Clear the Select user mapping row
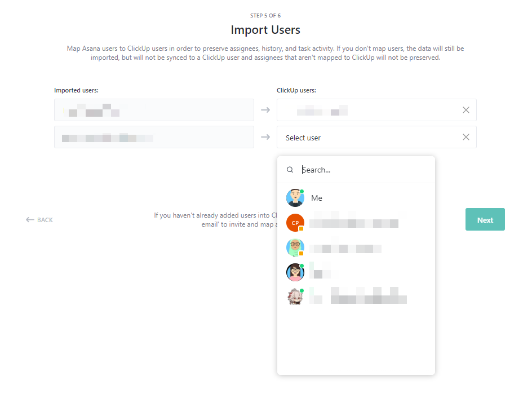The height and width of the screenshot is (402, 532). 466,137
